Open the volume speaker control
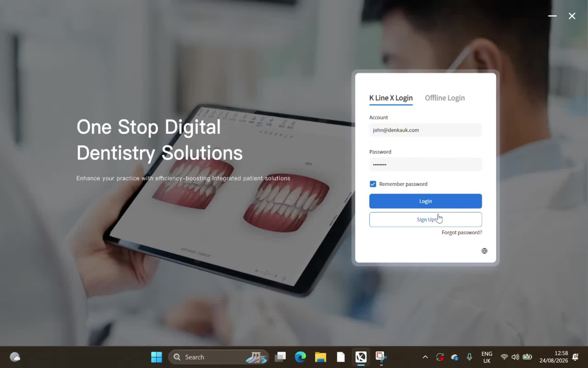 pos(516,357)
